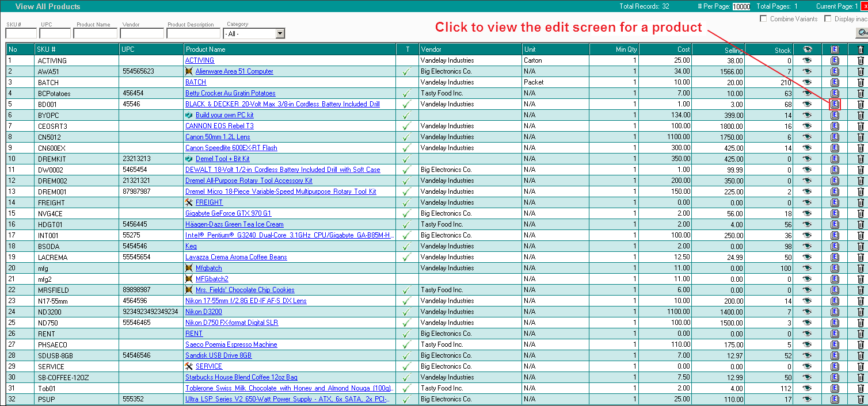Click the Product Name column header
This screenshot has height=406, width=868.
coord(205,49)
